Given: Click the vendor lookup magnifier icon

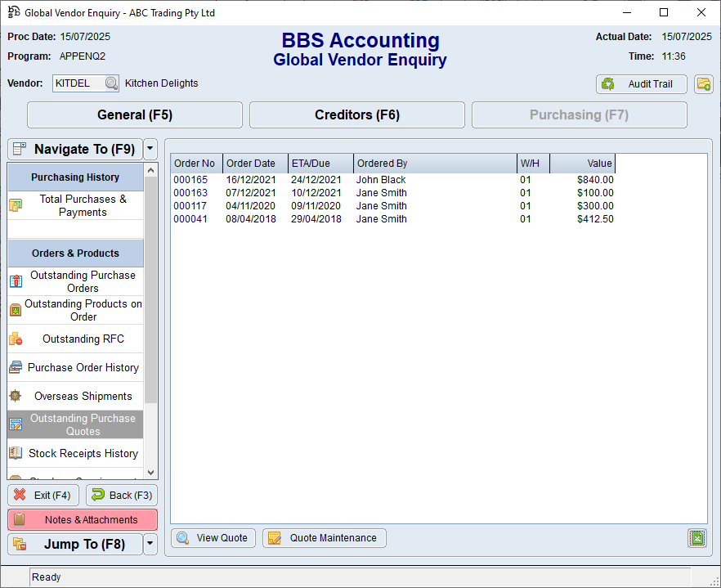Looking at the screenshot, I should 111,83.
